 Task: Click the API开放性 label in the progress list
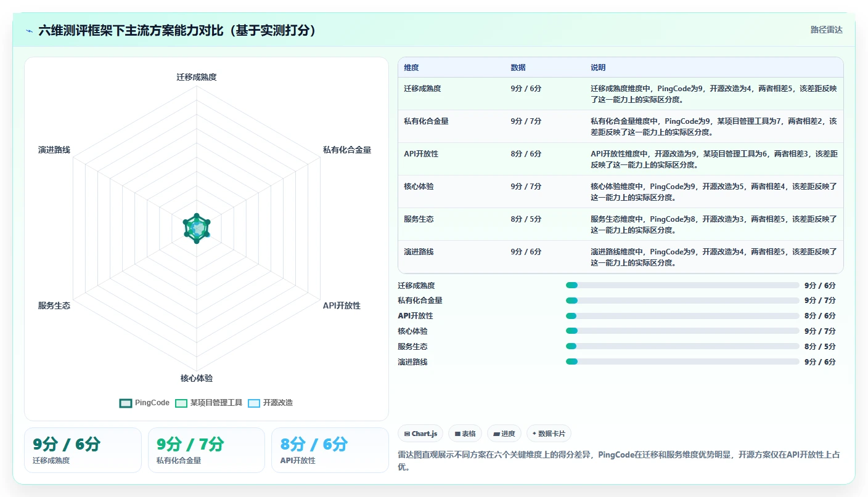click(x=416, y=316)
